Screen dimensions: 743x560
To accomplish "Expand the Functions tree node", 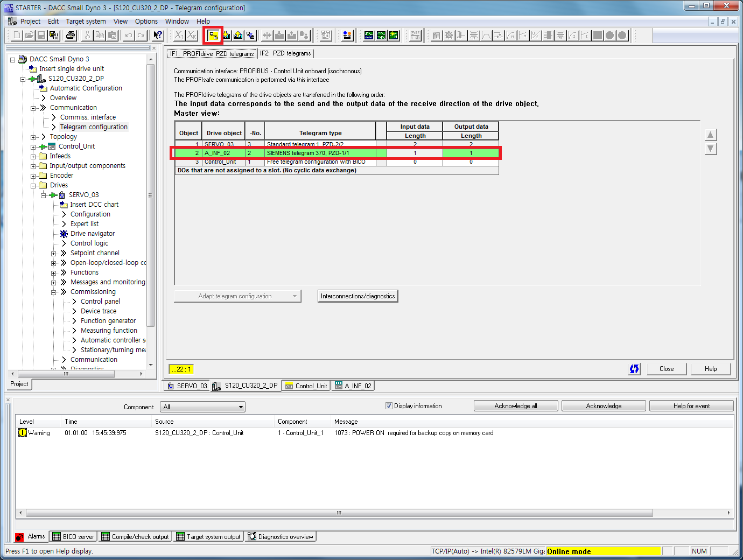I will pos(53,273).
